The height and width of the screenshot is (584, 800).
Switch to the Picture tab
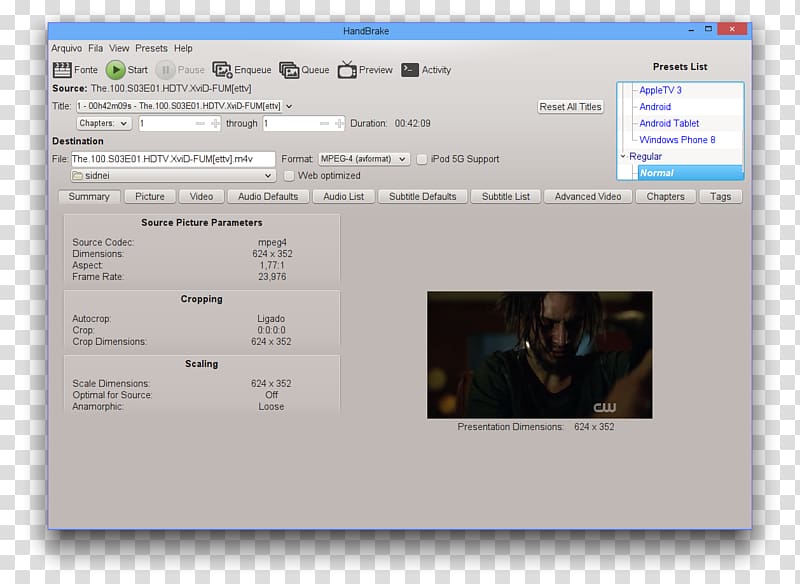point(150,196)
